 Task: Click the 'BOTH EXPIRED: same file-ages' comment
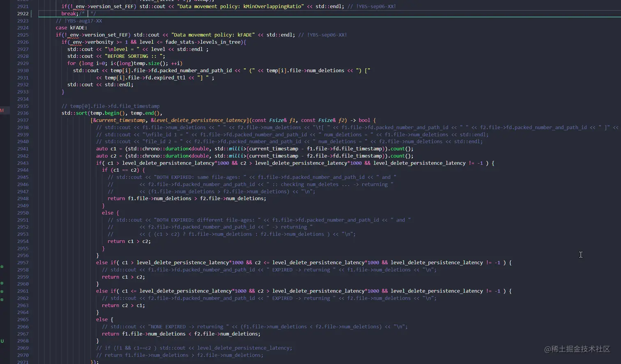(252, 177)
